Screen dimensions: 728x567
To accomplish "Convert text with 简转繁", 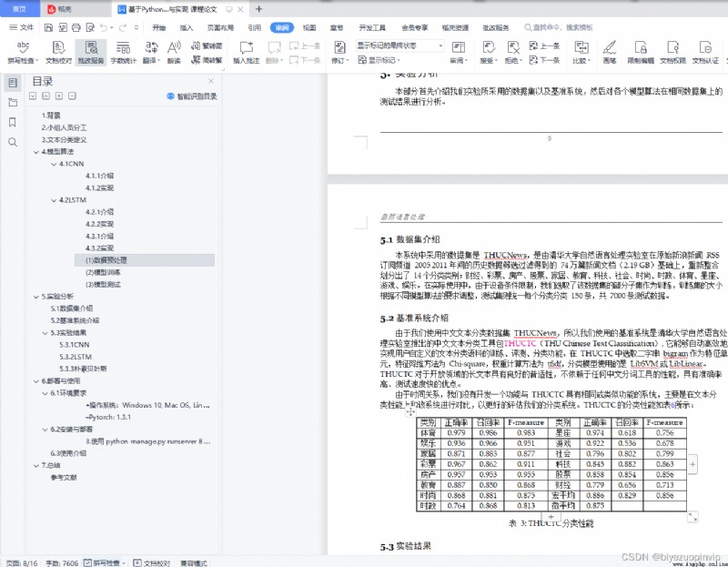I will pyautogui.click(x=207, y=60).
